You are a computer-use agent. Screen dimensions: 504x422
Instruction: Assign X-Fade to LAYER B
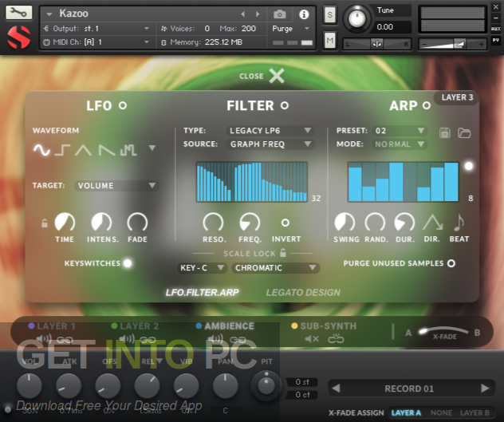point(474,412)
